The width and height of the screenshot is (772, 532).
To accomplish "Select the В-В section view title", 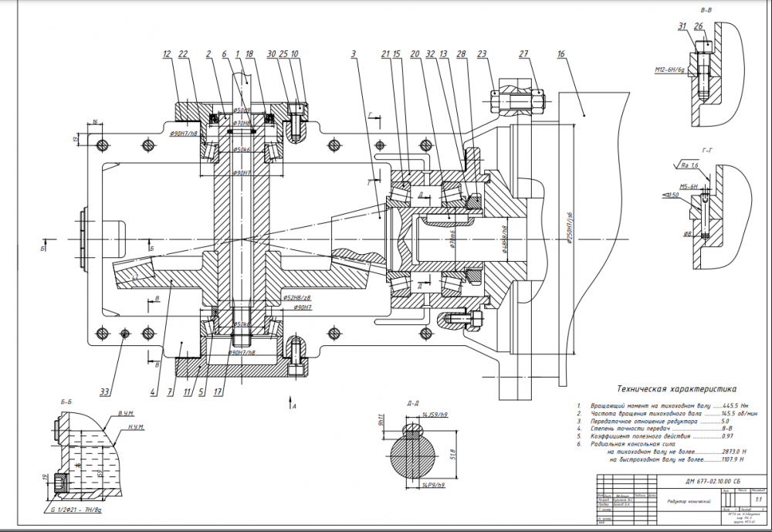I will click(x=706, y=10).
